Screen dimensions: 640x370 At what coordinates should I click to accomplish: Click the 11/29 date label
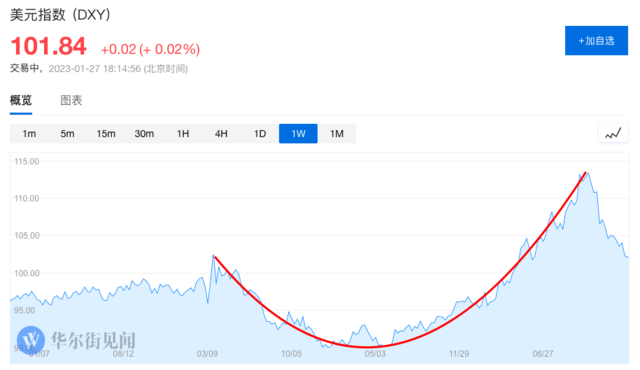[x=459, y=354]
